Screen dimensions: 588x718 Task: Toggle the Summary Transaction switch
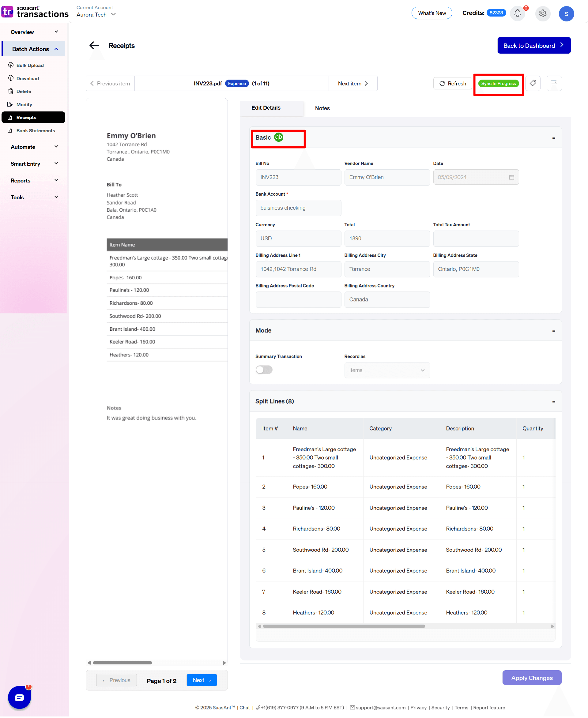264,370
